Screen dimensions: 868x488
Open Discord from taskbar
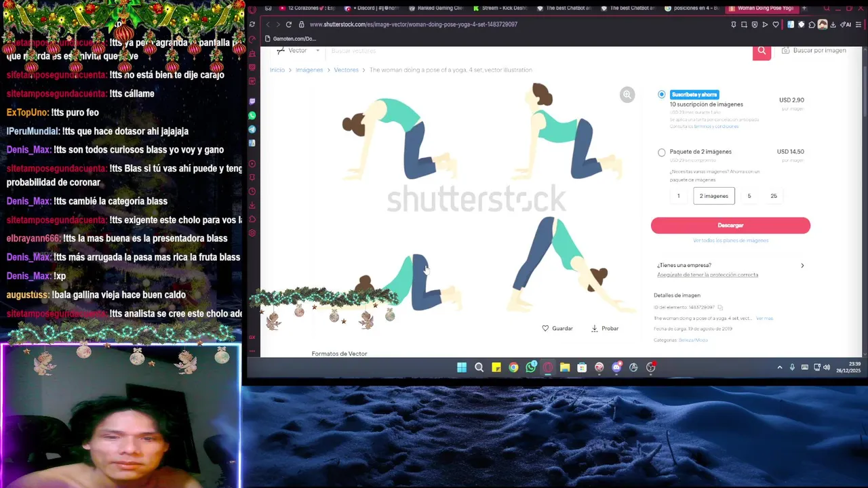[616, 367]
